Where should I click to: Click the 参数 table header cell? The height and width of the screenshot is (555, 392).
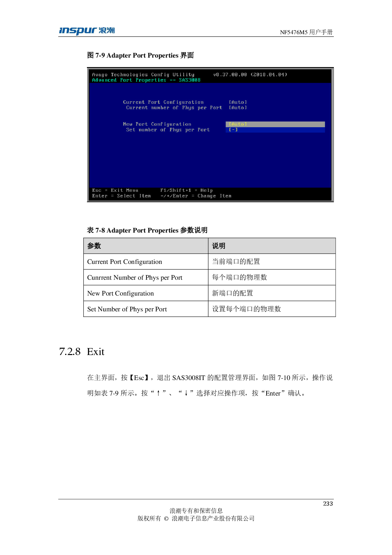pyautogui.click(x=146, y=246)
